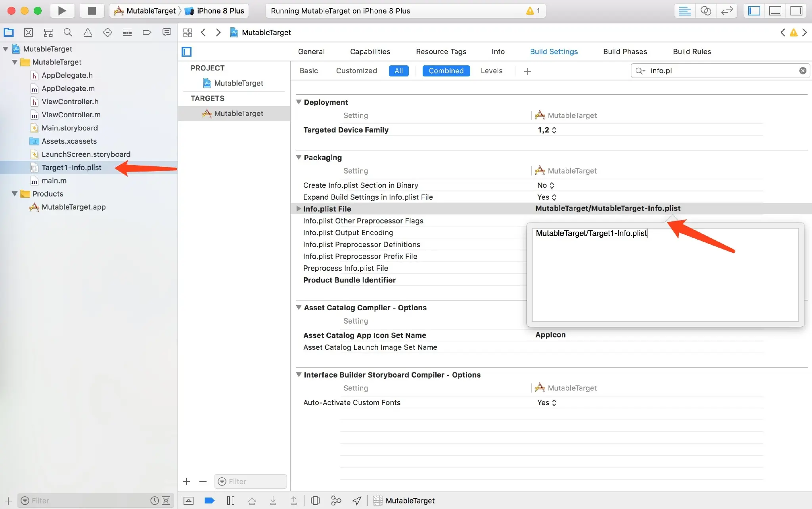812x509 pixels.
Task: Show Customized build settings
Action: (x=356, y=71)
